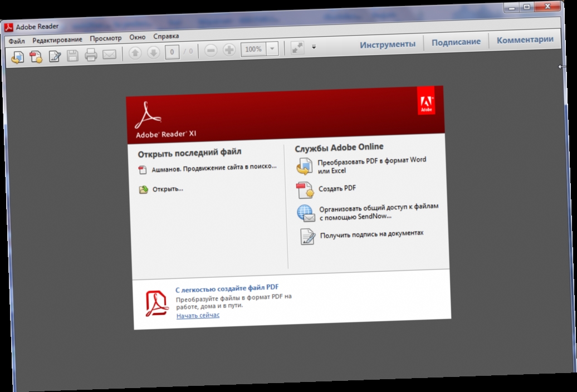Click the zoom out minus icon

pyautogui.click(x=211, y=50)
